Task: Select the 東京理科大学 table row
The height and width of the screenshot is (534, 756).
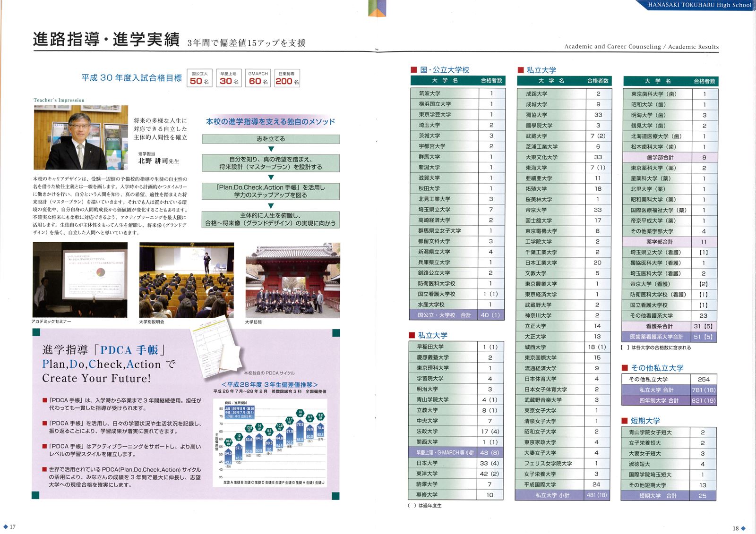Action: click(x=456, y=368)
